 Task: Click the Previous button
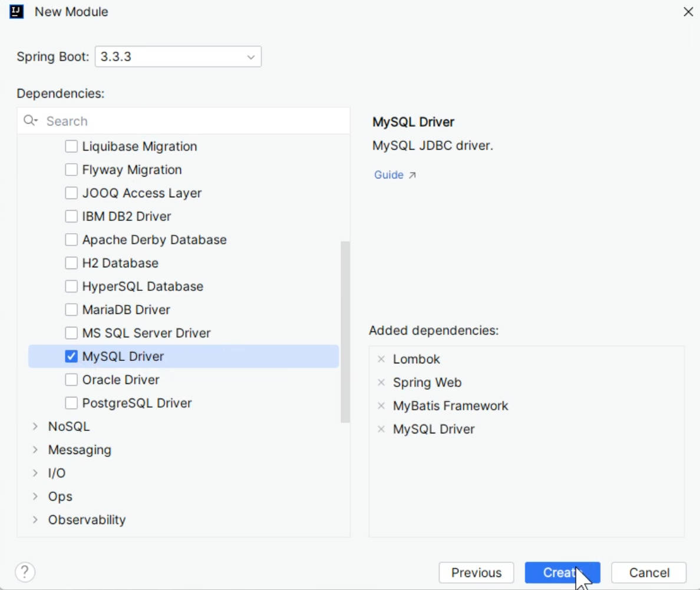(476, 572)
